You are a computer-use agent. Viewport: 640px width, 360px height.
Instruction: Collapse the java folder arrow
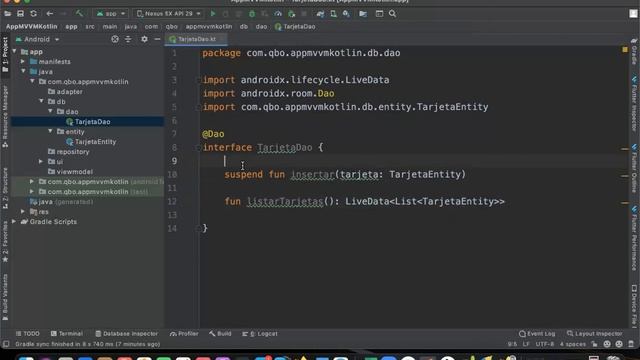pos(23,71)
